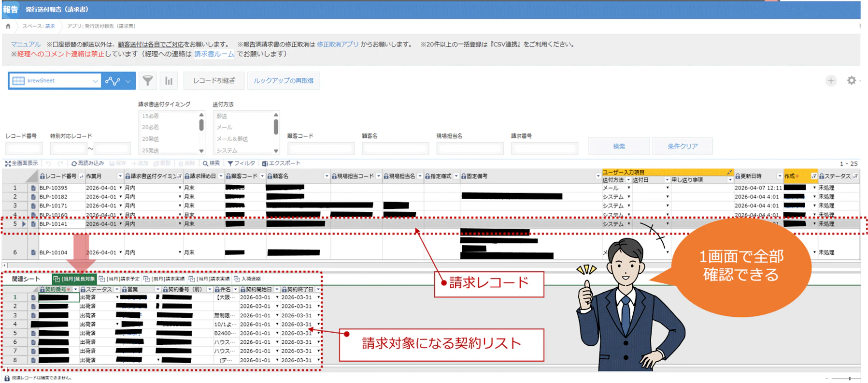This screenshot has height=383, width=868.
Task: Focus the 請求番号 search input
Action: click(x=544, y=148)
